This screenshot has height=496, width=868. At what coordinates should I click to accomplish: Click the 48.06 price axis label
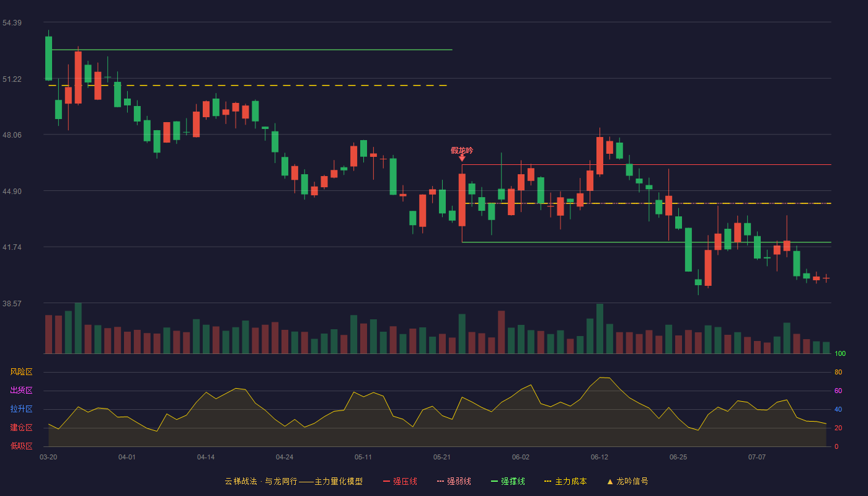coord(12,135)
